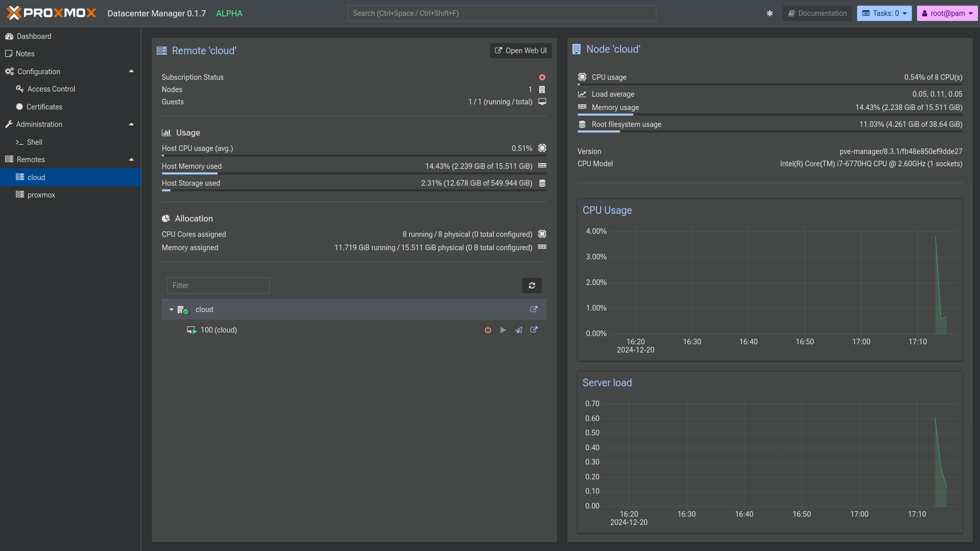The image size is (980, 551).
Task: Click the Memory assigned icon
Action: click(542, 247)
